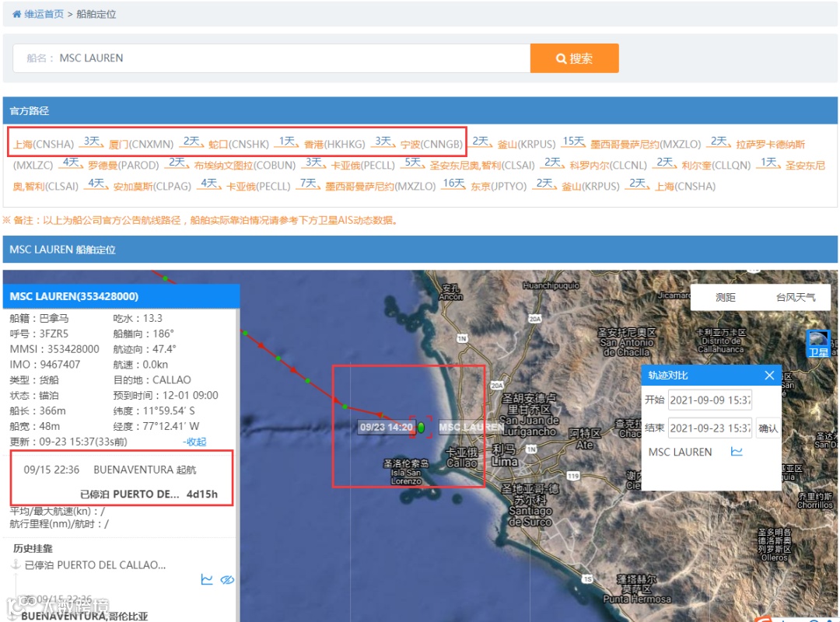Click the 官方路径 section header
Image resolution: width=840 pixels, height=622 pixels.
tap(420, 110)
